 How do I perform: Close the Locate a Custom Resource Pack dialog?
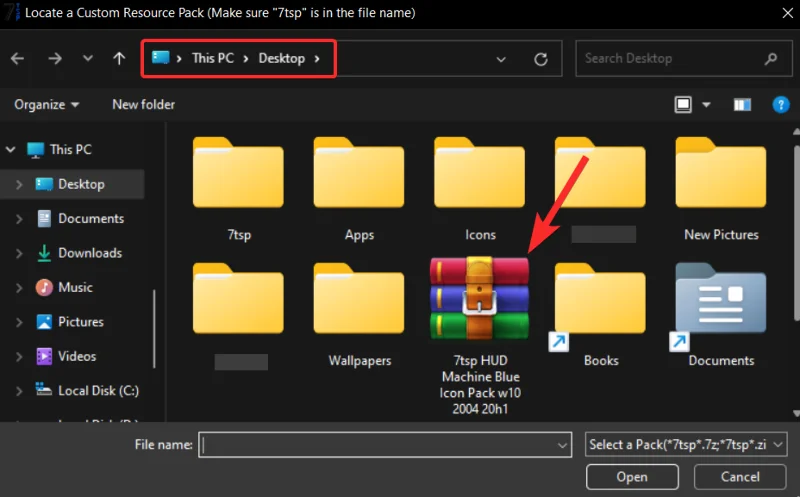[x=788, y=13]
